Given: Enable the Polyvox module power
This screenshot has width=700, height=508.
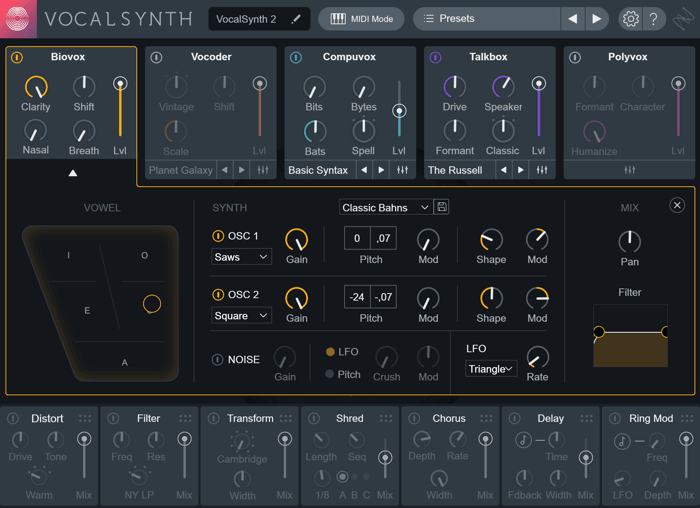Looking at the screenshot, I should (x=575, y=57).
